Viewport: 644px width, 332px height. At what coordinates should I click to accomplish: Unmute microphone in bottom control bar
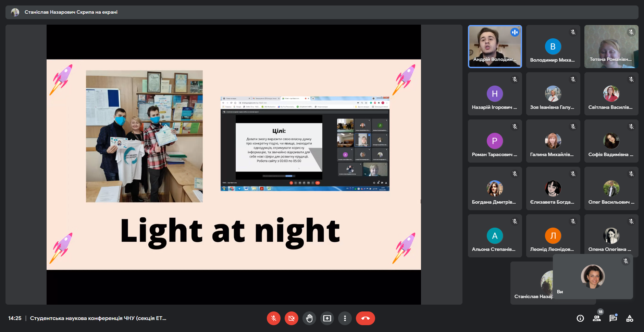click(x=273, y=318)
